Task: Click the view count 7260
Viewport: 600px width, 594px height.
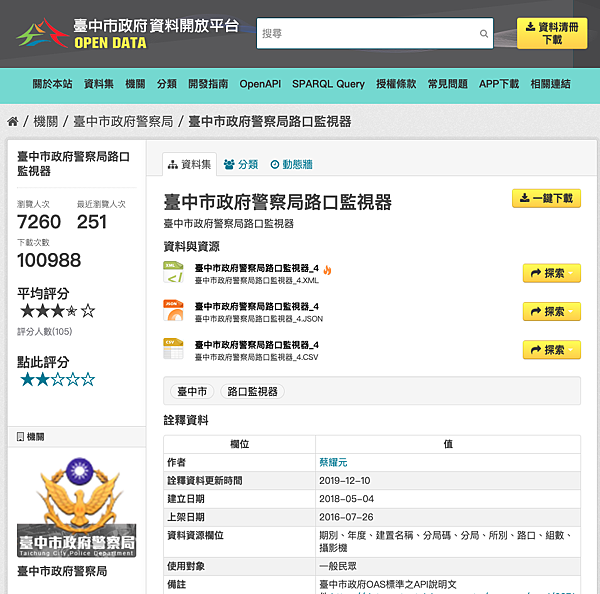Action: (x=39, y=222)
